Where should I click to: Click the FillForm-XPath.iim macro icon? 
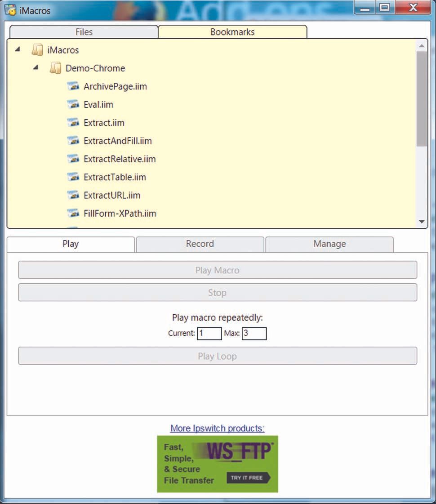(73, 213)
